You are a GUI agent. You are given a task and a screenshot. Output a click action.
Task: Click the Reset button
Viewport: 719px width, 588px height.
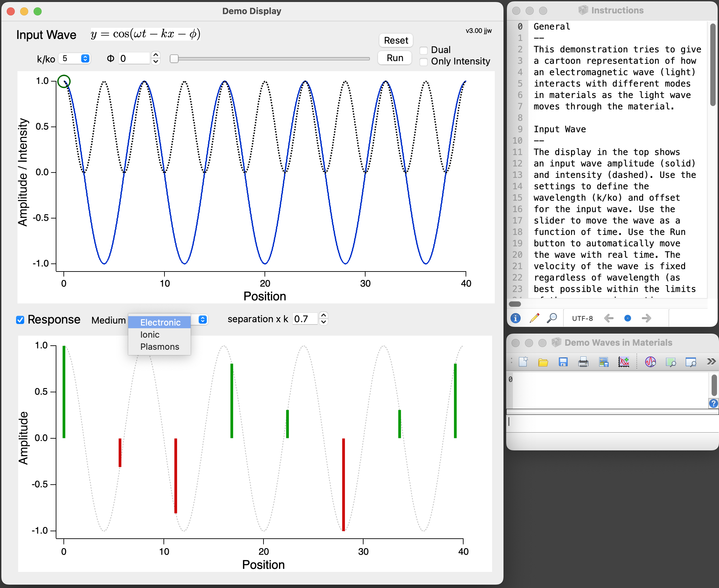pos(395,40)
